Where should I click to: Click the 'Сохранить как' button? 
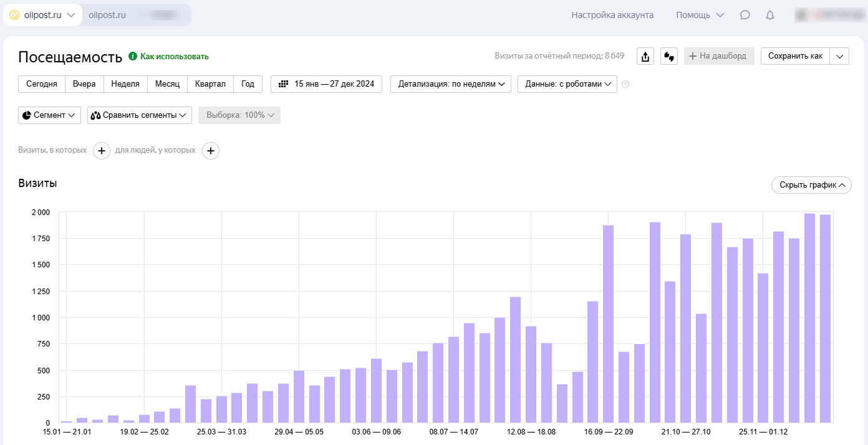pos(795,56)
